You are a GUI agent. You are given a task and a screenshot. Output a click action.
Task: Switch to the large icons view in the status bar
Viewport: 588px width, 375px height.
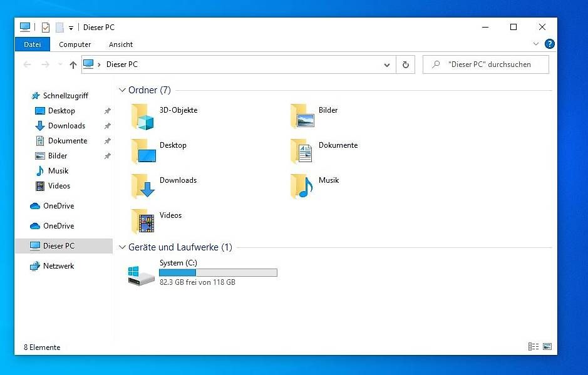(547, 346)
